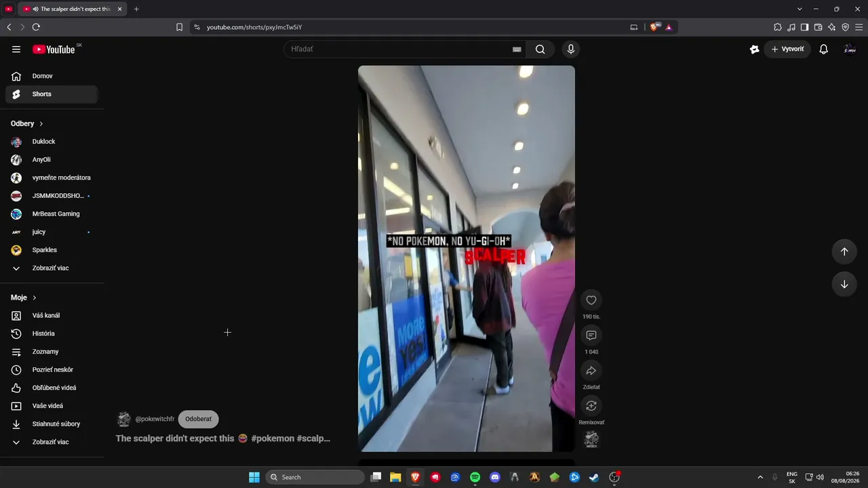Open Domov in the sidebar
This screenshot has width=868, height=488.
(52, 76)
